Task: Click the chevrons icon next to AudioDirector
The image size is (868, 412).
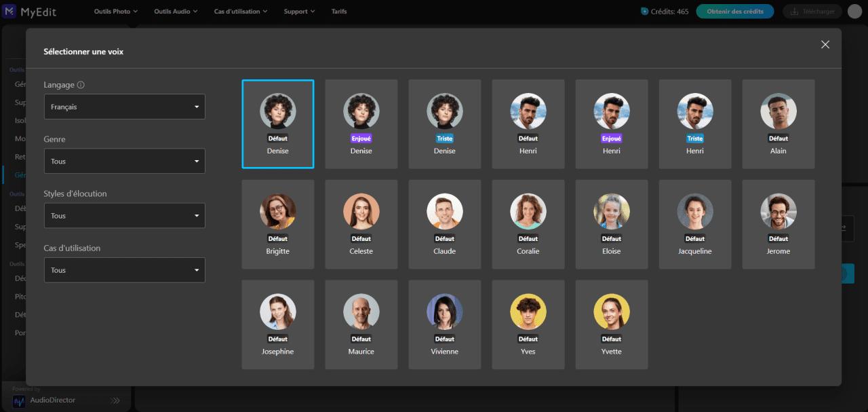Action: click(x=115, y=400)
